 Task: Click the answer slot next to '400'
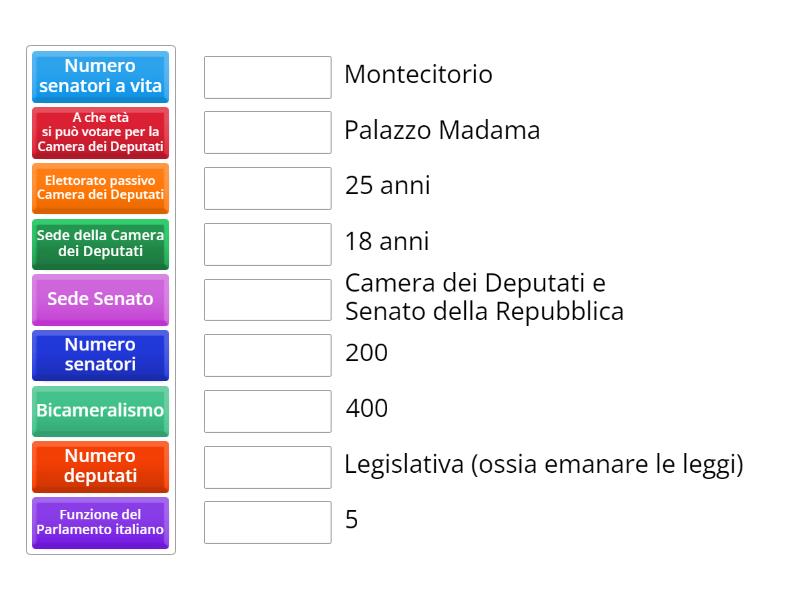click(267, 410)
